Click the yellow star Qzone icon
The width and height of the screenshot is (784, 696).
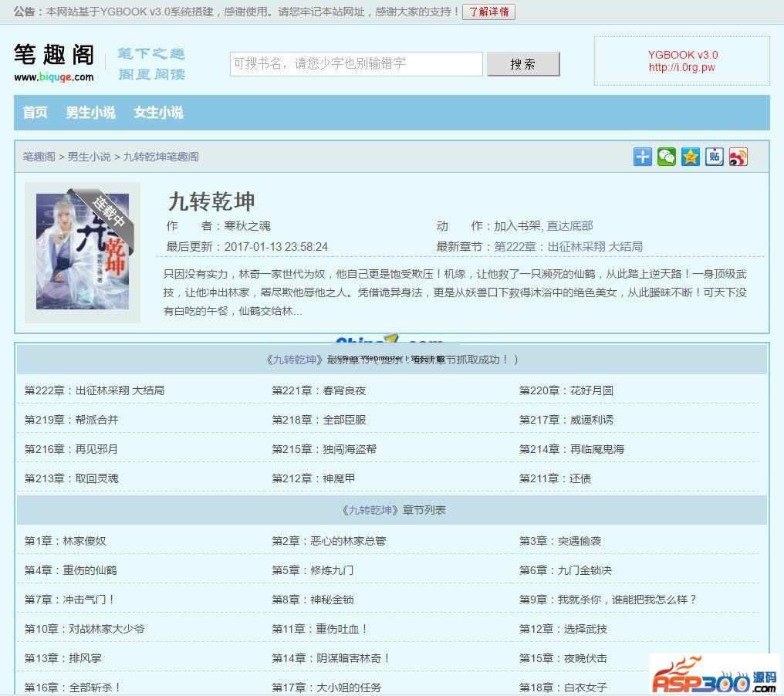pos(690,157)
